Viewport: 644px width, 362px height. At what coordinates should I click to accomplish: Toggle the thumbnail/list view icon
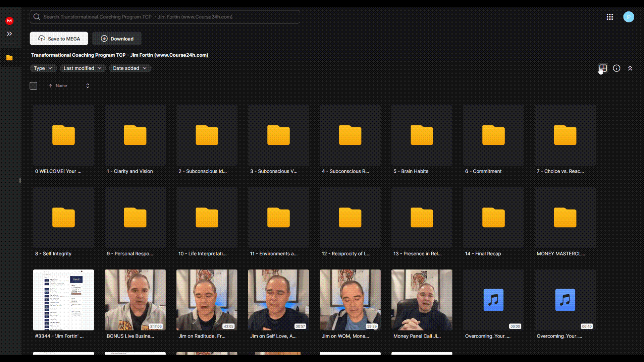[603, 68]
